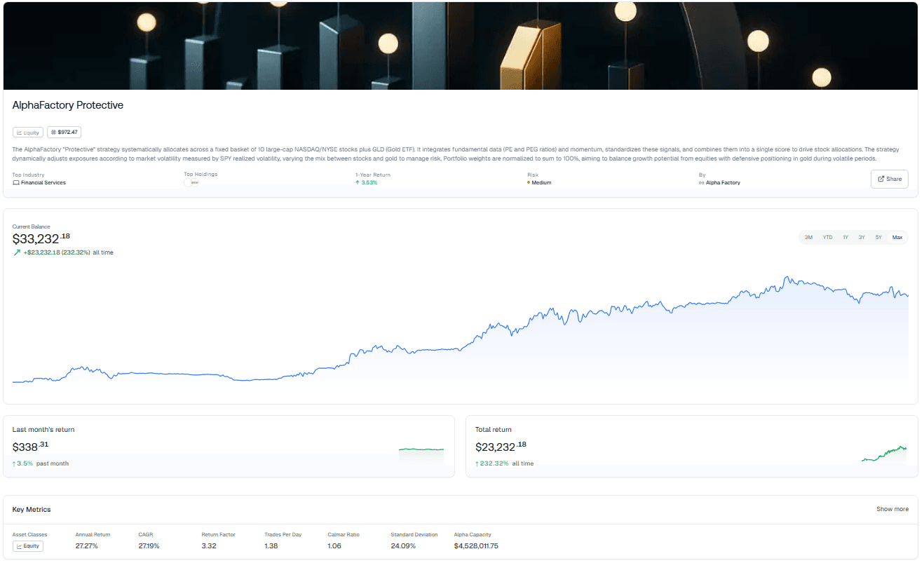Select the YTD time range
The width and height of the screenshot is (924, 563).
(x=827, y=238)
